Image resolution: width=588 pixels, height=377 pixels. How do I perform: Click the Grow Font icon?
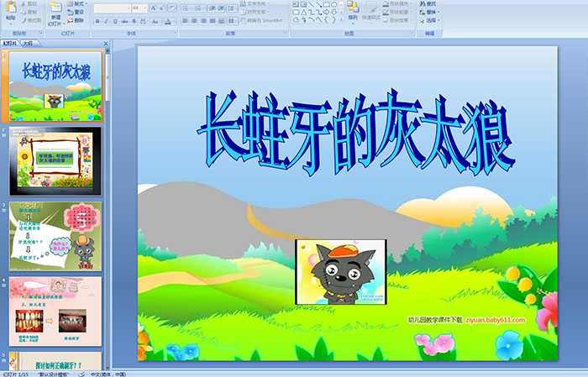click(x=154, y=8)
